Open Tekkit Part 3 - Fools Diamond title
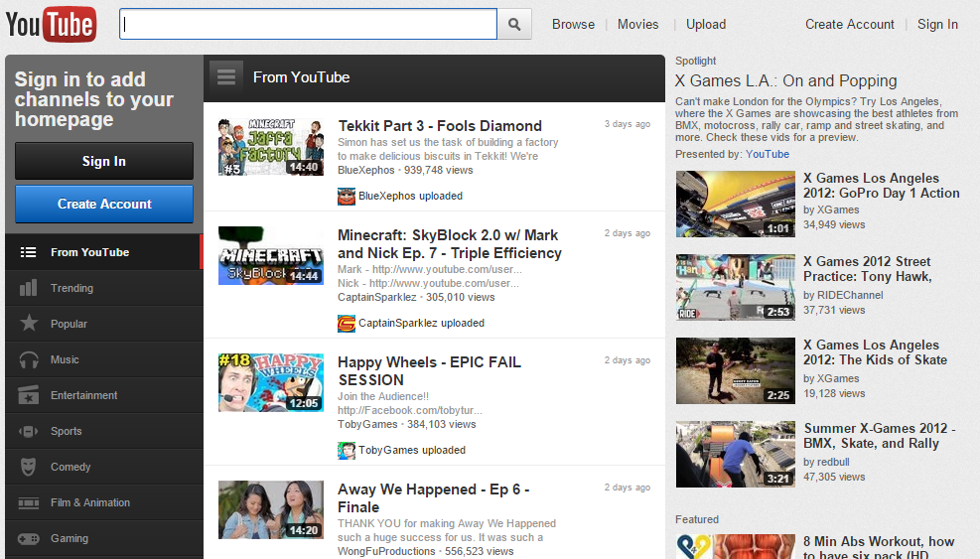The image size is (980, 559). tap(440, 126)
